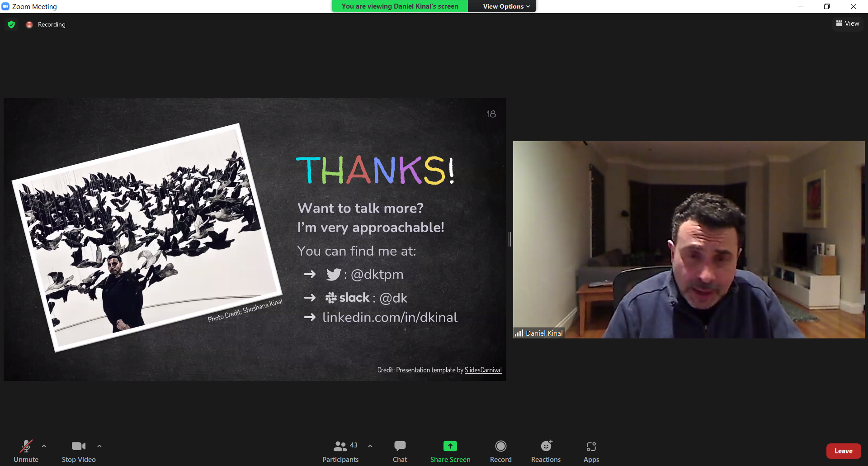Image resolution: width=868 pixels, height=466 pixels.
Task: Click Daniel Kinal's video thumbnail
Action: point(689,240)
